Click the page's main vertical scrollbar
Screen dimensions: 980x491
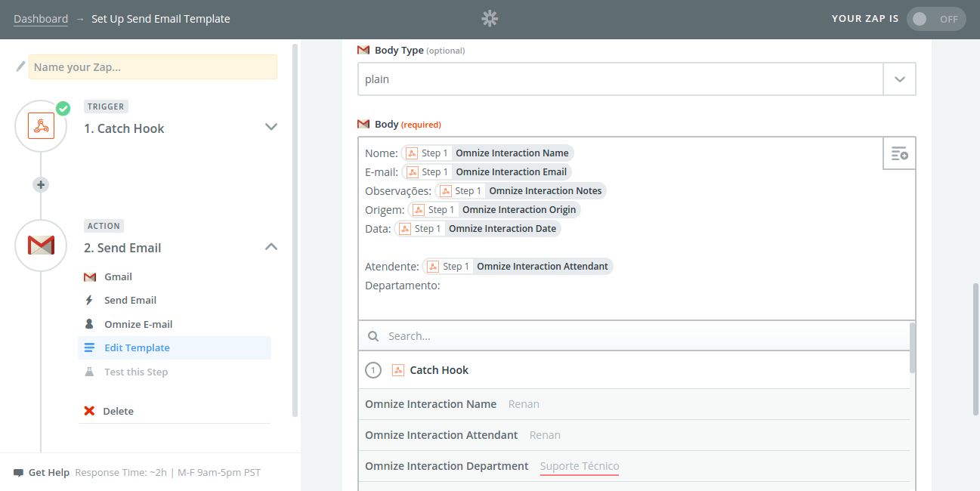point(975,349)
